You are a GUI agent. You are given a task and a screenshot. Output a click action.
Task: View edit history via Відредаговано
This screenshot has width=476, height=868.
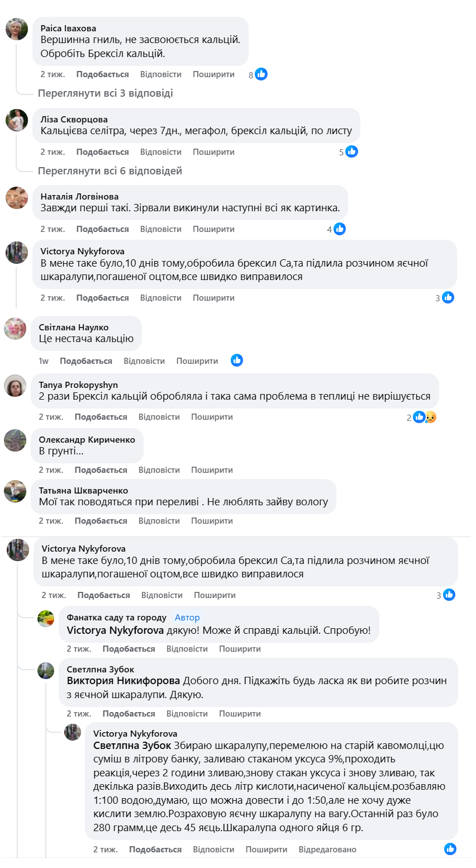tap(327, 850)
